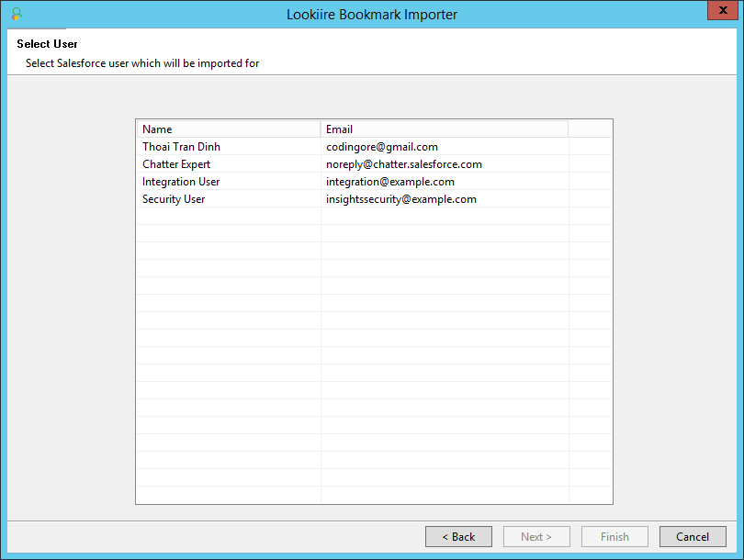744x560 pixels.
Task: Click email integration@example.com
Action: point(390,182)
